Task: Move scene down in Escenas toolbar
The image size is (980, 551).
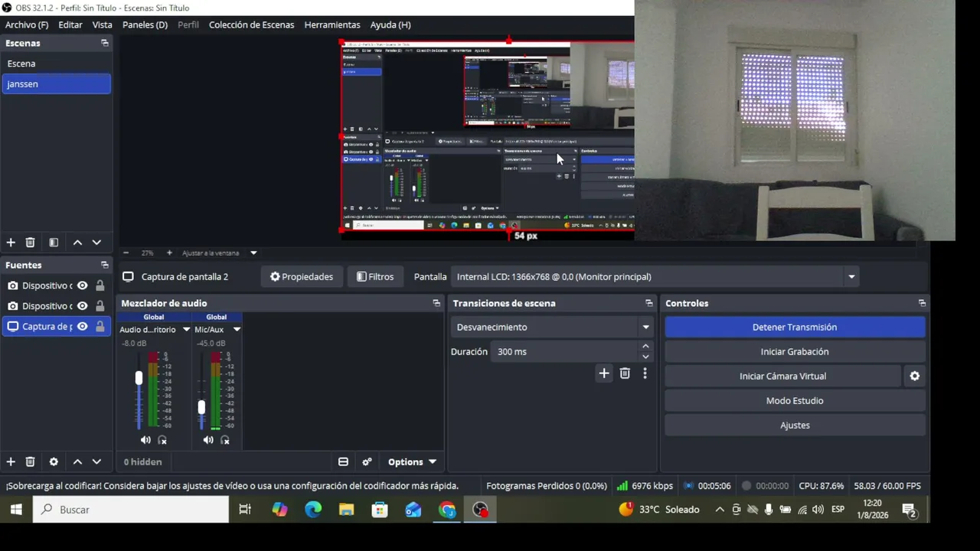Action: [x=96, y=243]
